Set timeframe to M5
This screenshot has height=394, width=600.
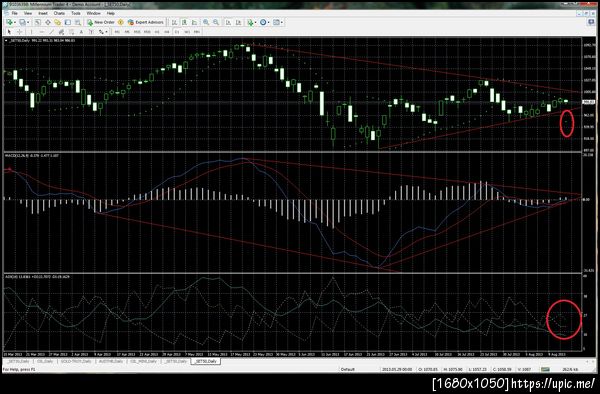(x=127, y=32)
